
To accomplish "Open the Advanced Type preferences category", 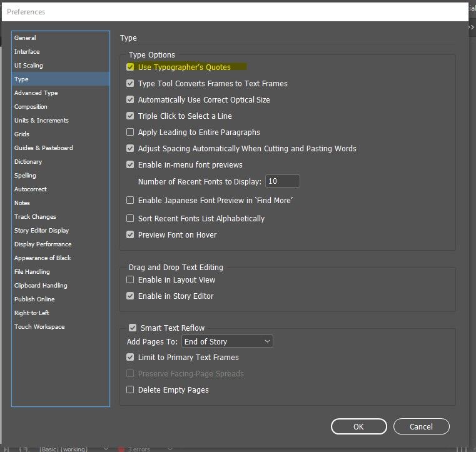I will point(36,93).
